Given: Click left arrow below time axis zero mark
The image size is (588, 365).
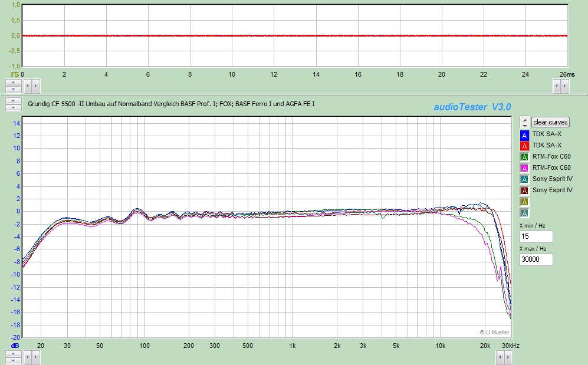Looking at the screenshot, I should click(x=27, y=86).
